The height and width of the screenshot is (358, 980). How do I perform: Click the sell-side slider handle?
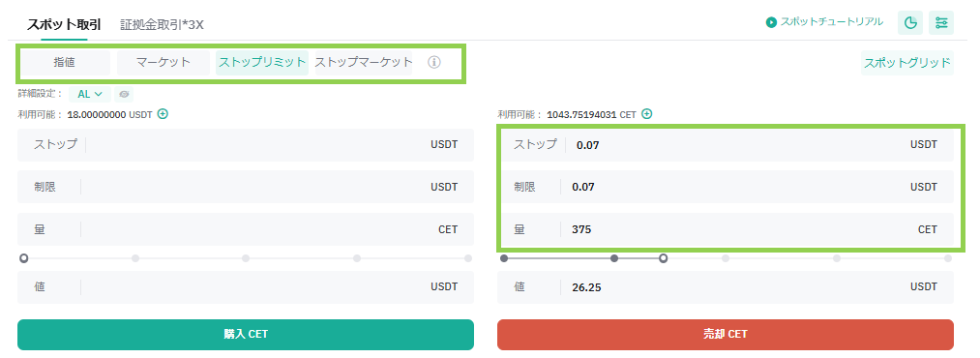click(x=663, y=258)
